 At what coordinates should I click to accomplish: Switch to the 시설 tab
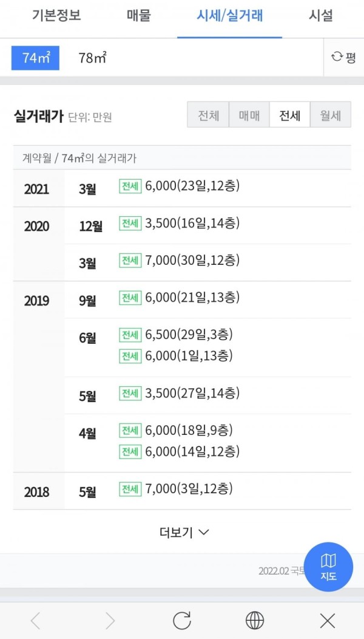[x=320, y=16]
